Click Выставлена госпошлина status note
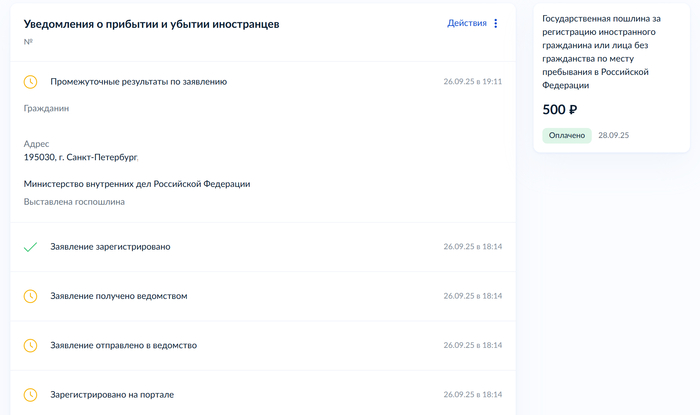The image size is (700, 415). click(74, 202)
